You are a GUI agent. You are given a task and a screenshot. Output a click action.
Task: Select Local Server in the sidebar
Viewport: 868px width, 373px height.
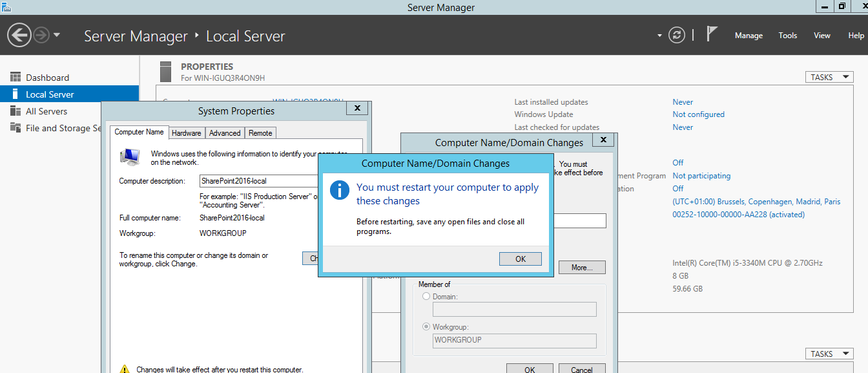(69, 94)
